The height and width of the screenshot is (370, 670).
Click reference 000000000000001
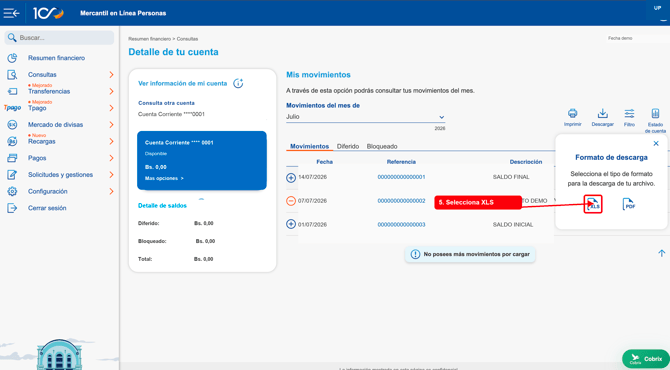coord(401,177)
